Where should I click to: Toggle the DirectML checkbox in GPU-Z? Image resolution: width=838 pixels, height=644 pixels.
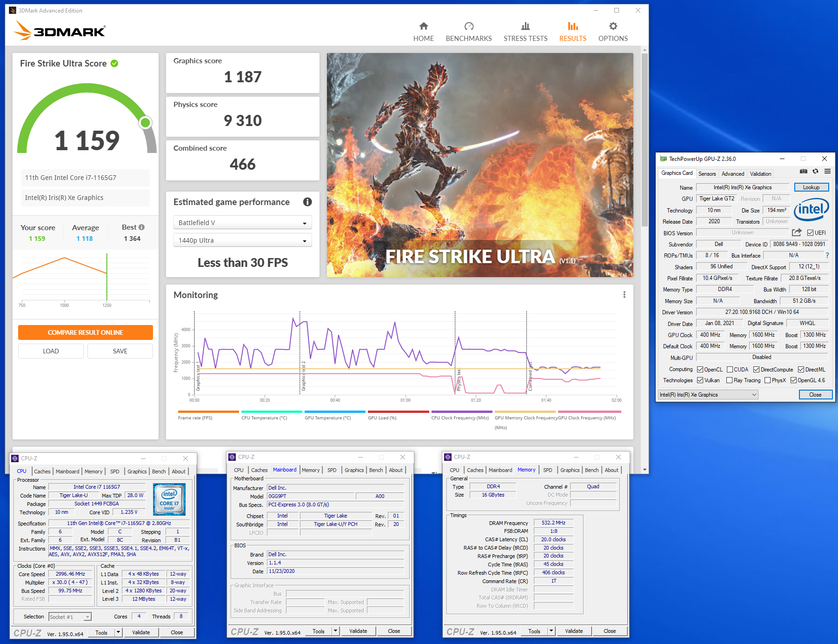801,370
